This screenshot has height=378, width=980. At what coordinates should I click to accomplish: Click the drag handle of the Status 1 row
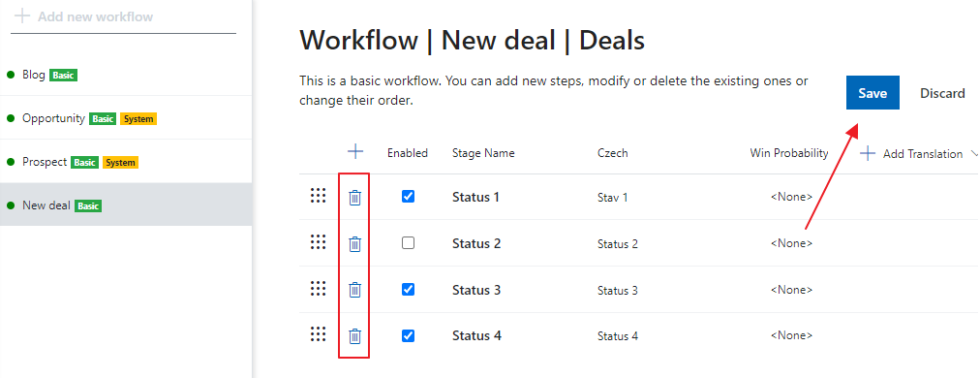319,196
